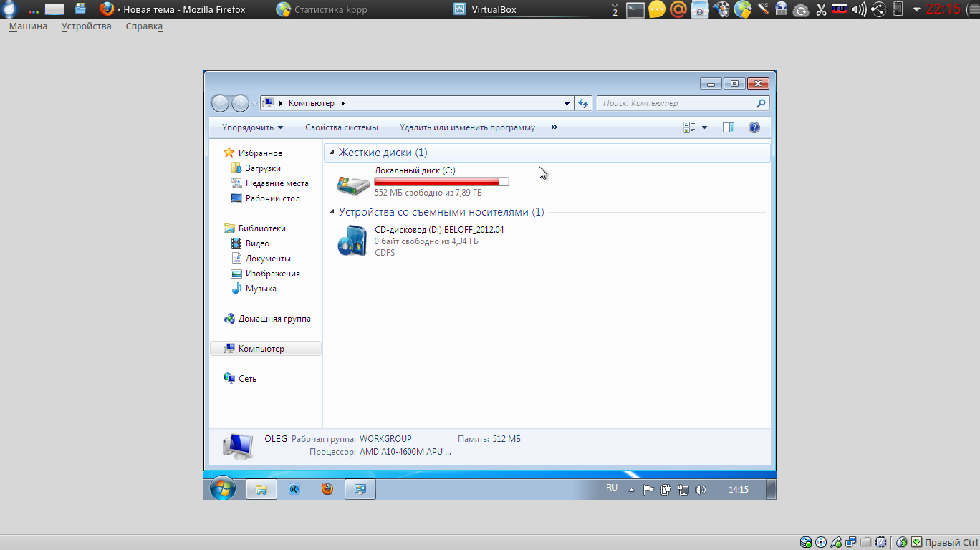Open Изображения library
980x550 pixels.
pyautogui.click(x=272, y=273)
